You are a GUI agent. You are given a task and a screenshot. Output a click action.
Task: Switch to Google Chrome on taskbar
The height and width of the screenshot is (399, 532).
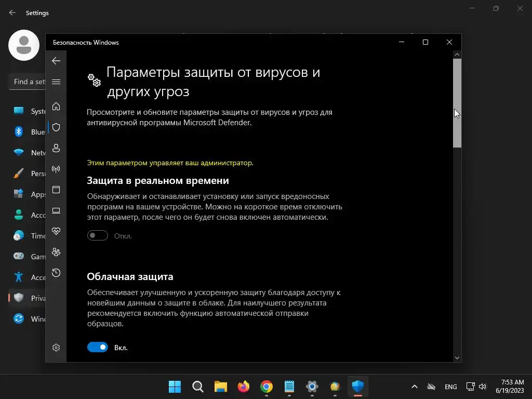[x=267, y=387]
